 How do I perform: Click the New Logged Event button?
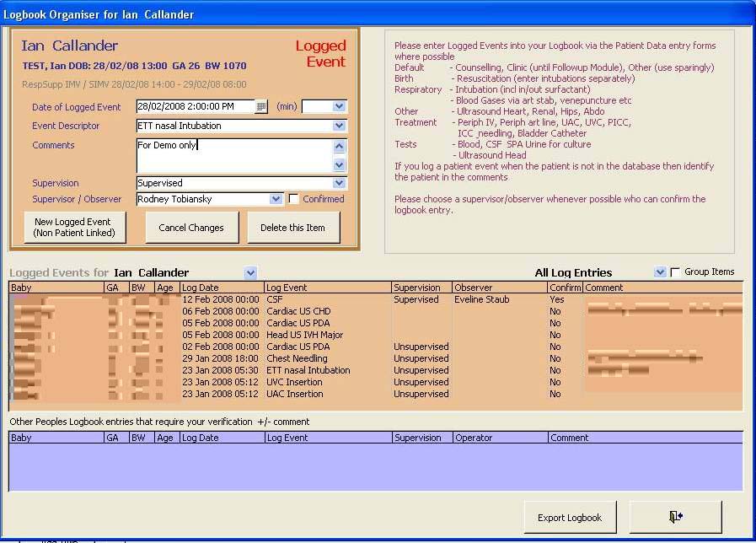click(75, 228)
